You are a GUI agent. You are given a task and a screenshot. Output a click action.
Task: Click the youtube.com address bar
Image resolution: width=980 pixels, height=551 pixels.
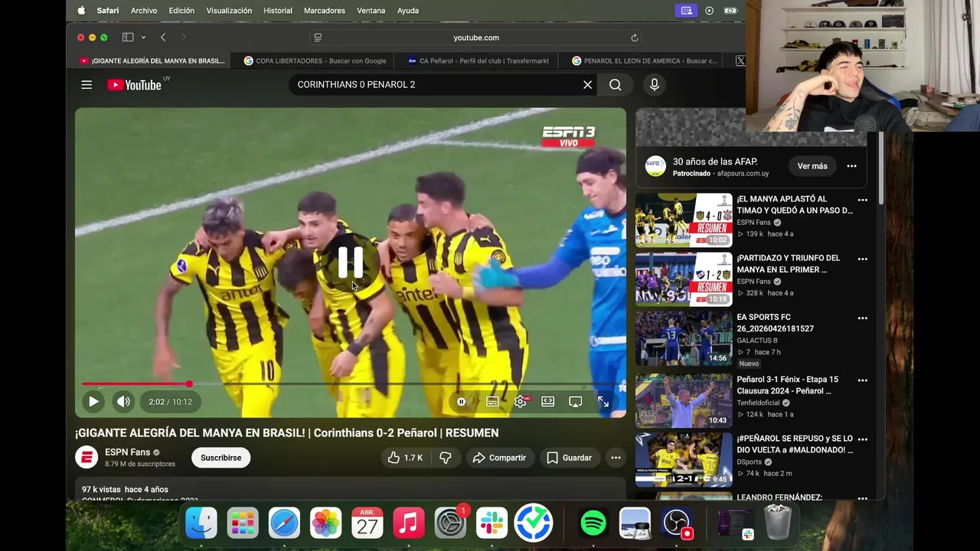tap(475, 37)
